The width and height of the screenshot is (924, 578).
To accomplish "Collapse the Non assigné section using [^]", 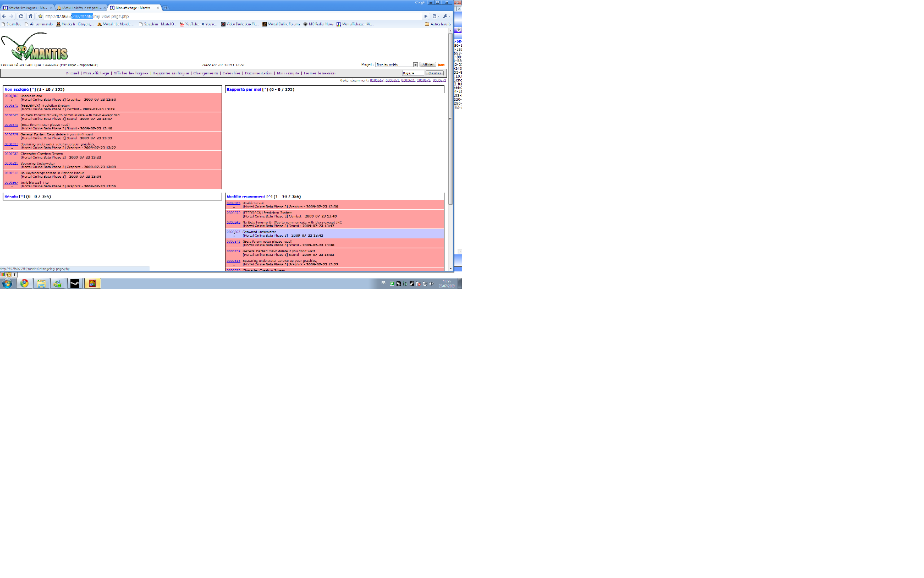I will [x=33, y=89].
